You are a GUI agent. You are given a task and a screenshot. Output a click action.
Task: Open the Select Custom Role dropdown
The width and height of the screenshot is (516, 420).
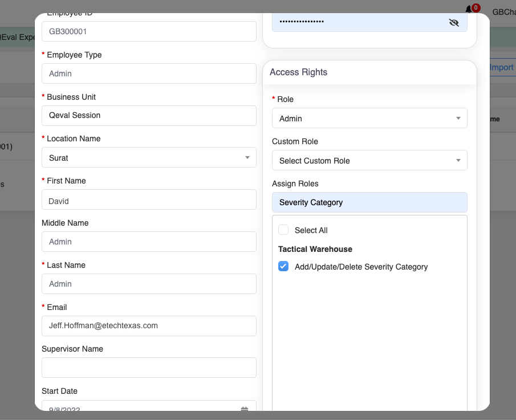pos(369,161)
